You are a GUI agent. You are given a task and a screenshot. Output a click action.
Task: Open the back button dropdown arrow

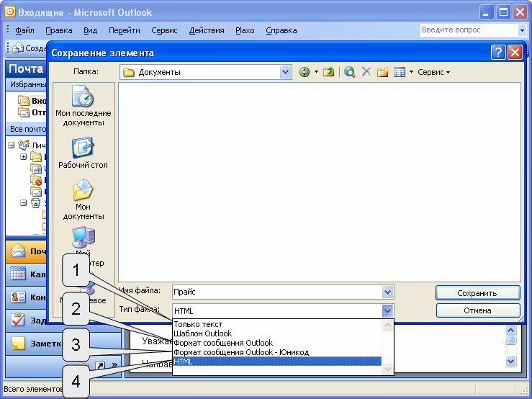point(316,72)
